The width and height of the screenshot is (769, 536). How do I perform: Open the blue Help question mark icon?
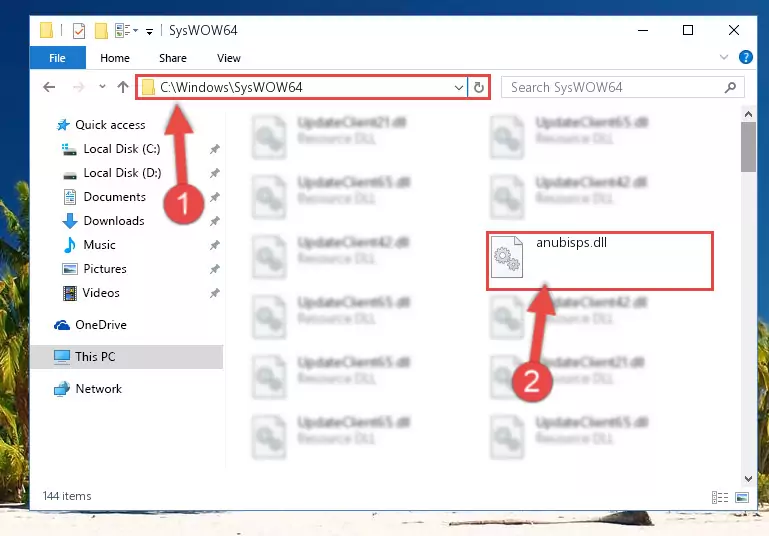coord(745,57)
